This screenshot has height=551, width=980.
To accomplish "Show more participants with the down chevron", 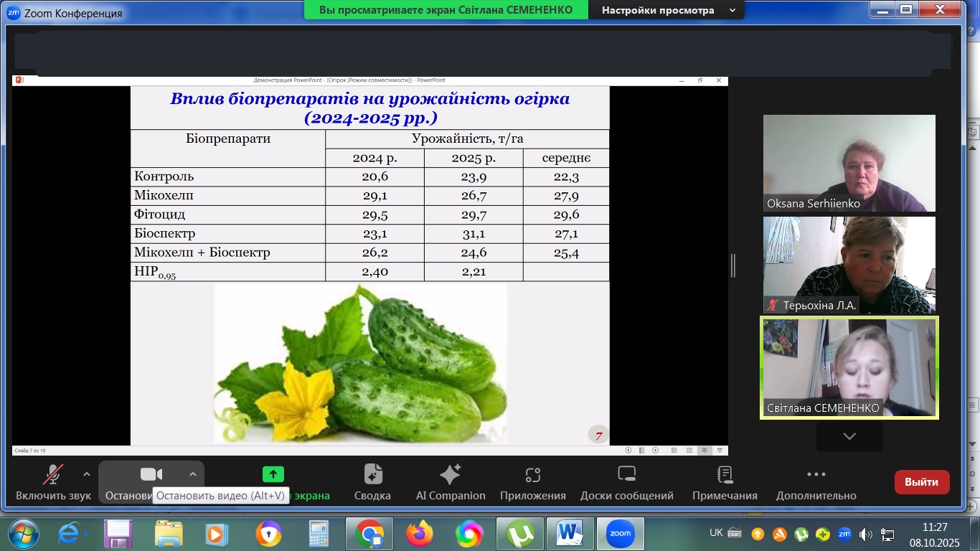I will 849,436.
